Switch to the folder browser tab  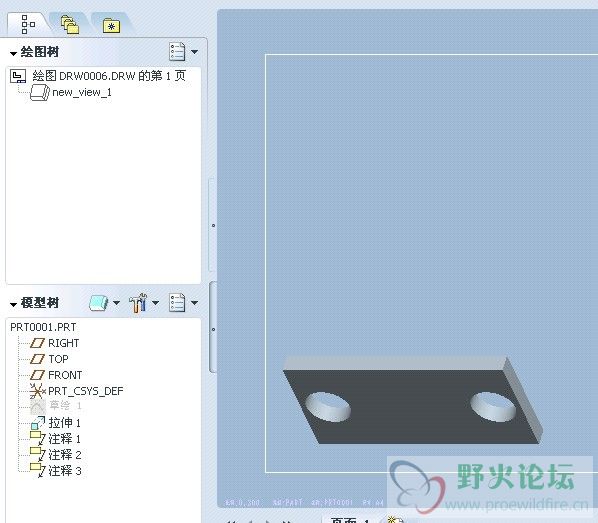(x=70, y=25)
